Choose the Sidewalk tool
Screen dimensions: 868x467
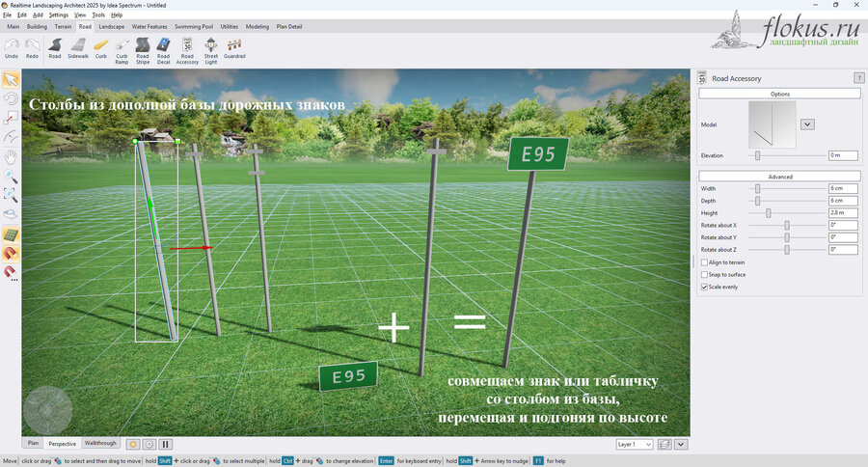[78, 49]
